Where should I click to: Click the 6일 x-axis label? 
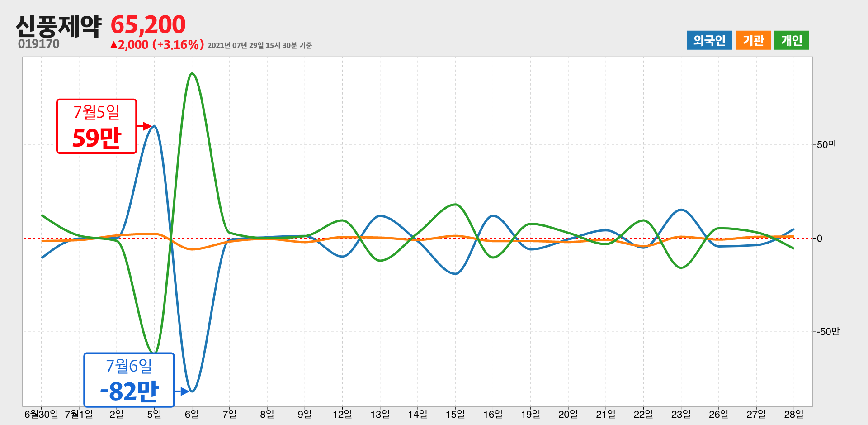[192, 414]
